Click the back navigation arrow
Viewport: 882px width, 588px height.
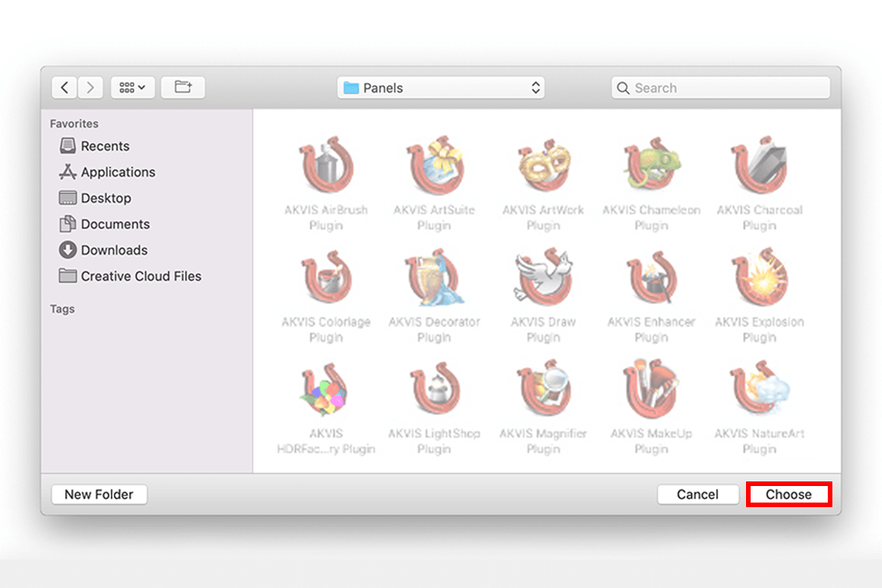pos(64,86)
